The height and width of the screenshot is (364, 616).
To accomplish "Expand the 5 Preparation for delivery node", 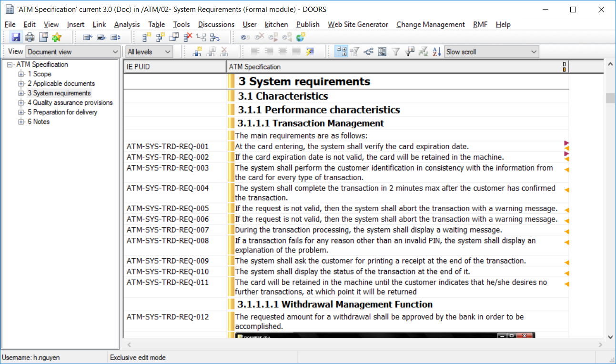I will pos(20,112).
